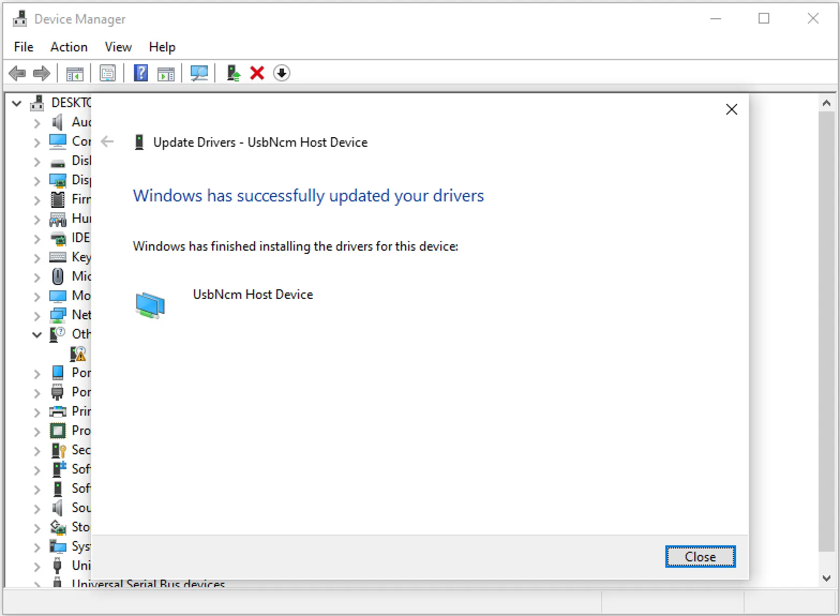Screen dimensions: 840x616
Task: Click 'Windows has successfully updated your drivers' heading
Action: tap(308, 196)
